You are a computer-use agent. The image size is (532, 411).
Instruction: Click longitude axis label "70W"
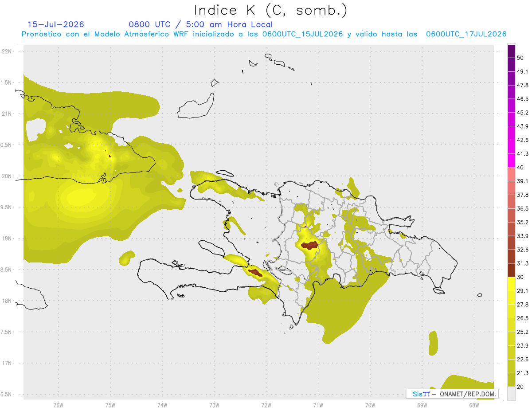(x=370, y=405)
